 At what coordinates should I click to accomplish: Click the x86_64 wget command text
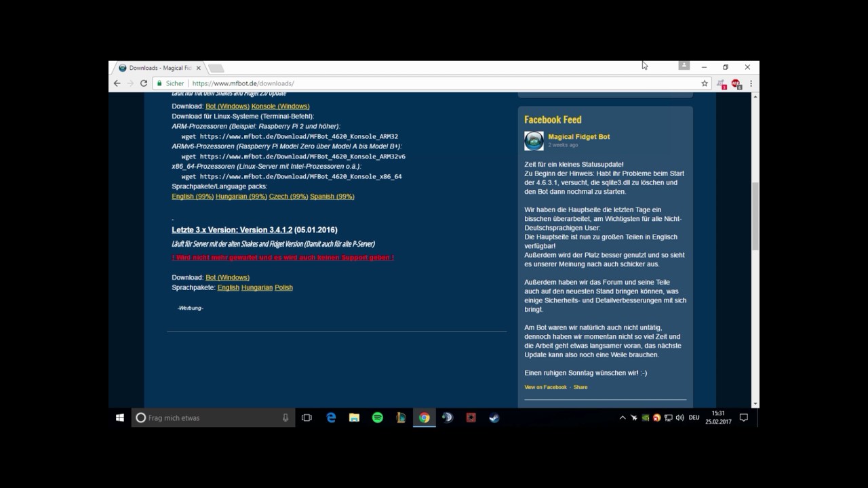point(292,176)
